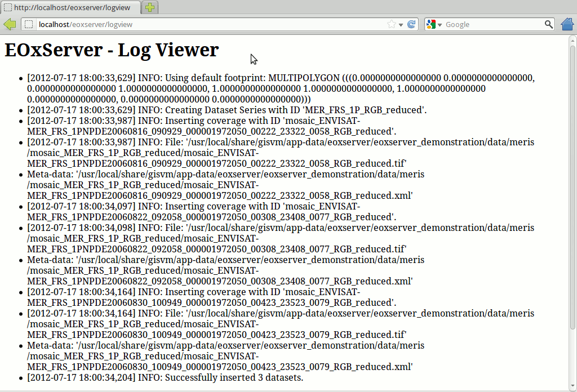This screenshot has width=577, height=392.
Task: Click 'Successfully inserted 3 datasets.' entry
Action: (x=165, y=378)
